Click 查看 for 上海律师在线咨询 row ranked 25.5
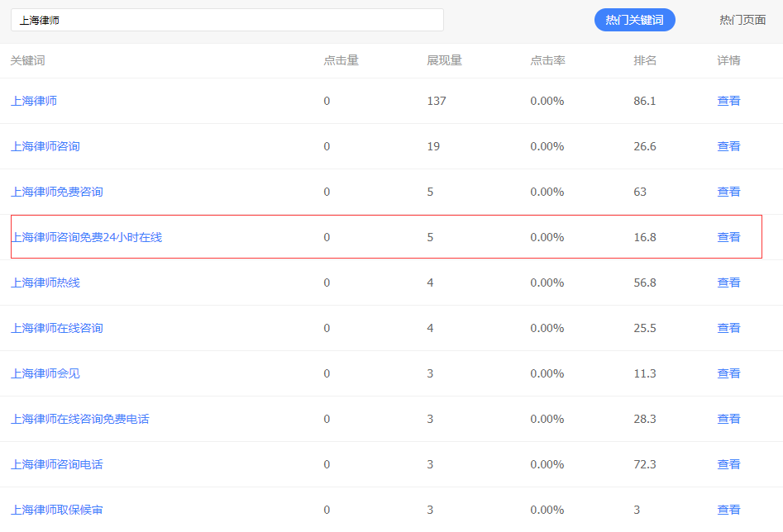 pos(728,328)
